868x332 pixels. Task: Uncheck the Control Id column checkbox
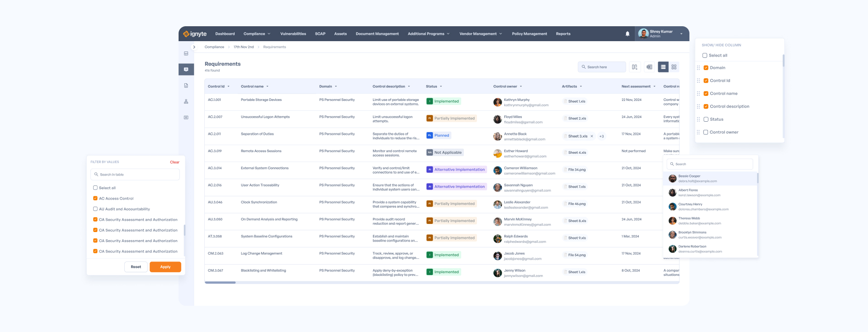click(x=706, y=81)
